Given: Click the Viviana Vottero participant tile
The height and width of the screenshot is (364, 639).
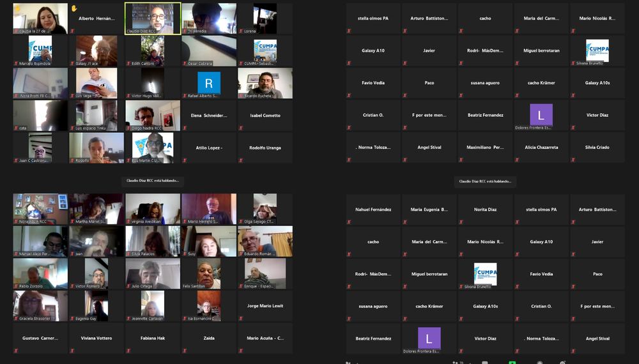Looking at the screenshot, I should point(96,338).
